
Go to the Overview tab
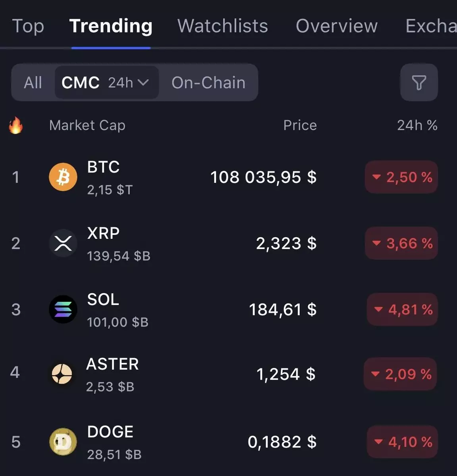[336, 26]
